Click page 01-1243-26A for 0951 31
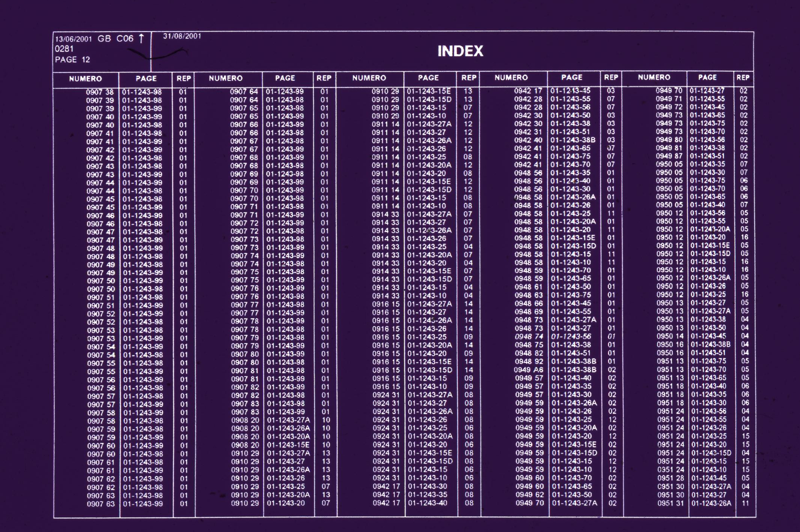This screenshot has height=532, width=800. click(x=711, y=503)
